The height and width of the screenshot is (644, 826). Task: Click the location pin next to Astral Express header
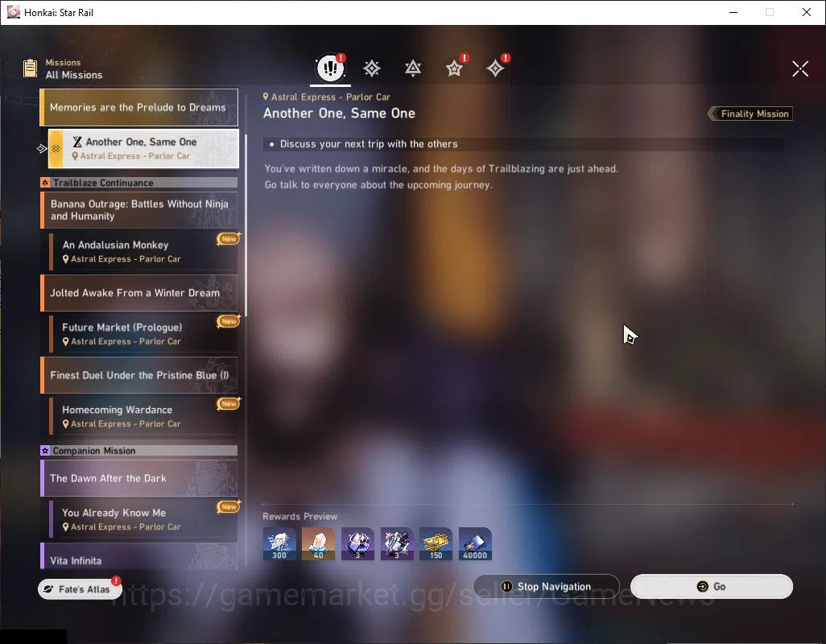266,97
